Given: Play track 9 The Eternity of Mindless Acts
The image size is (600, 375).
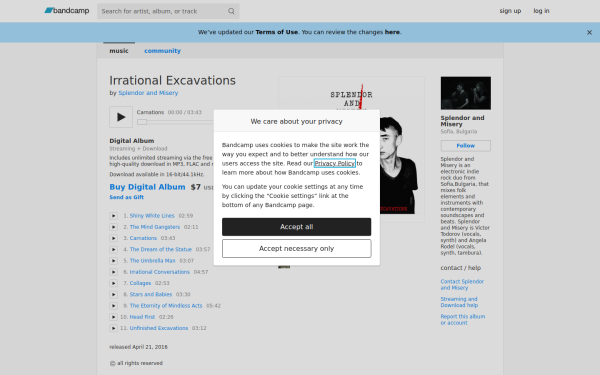Looking at the screenshot, I should pyautogui.click(x=114, y=306).
